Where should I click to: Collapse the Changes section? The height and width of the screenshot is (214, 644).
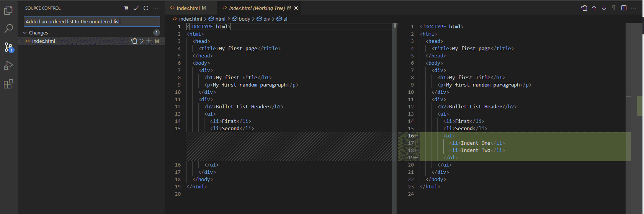click(25, 33)
